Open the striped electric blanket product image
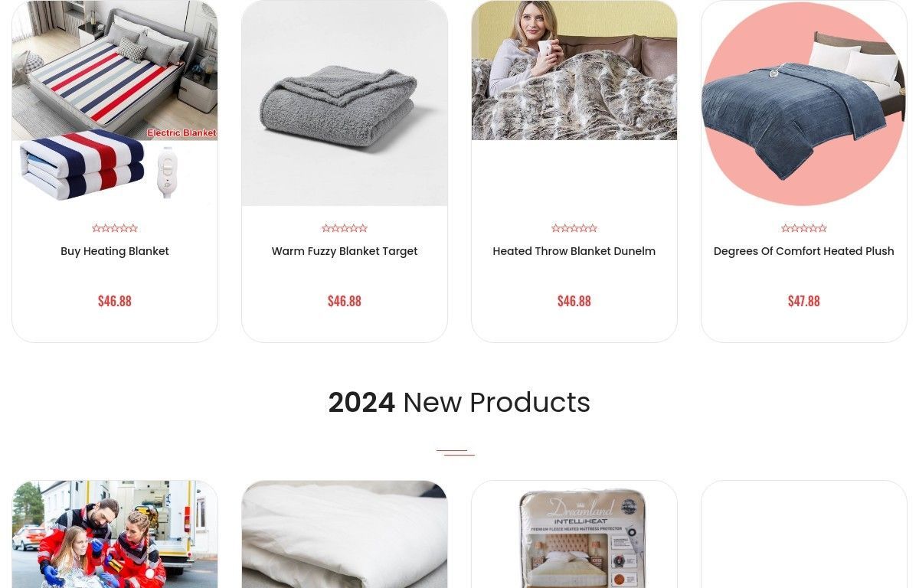Viewport: 919px width, 588px height. click(115, 103)
